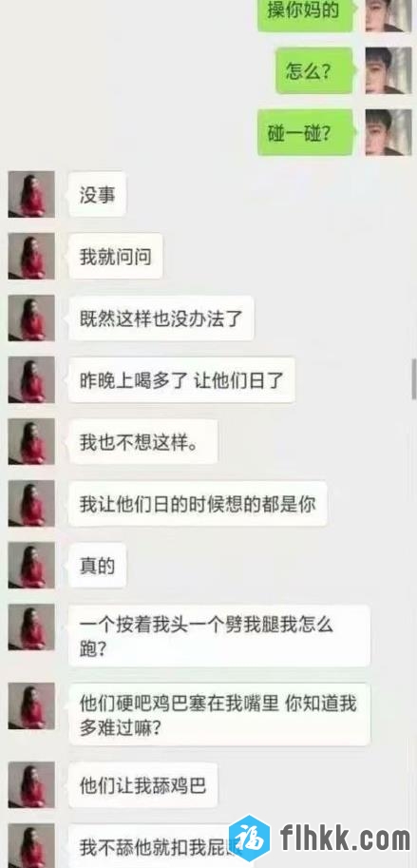Tap contact avatar next to "我就问问"
This screenshot has height=868, width=417.
[x=31, y=257]
